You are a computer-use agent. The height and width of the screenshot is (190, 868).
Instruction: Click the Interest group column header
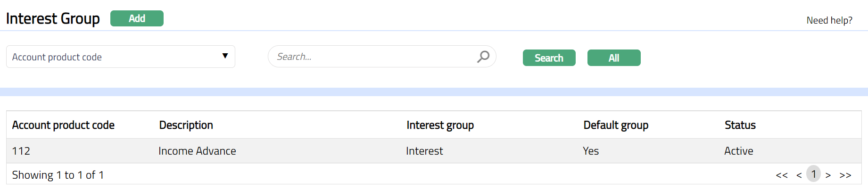pos(440,125)
